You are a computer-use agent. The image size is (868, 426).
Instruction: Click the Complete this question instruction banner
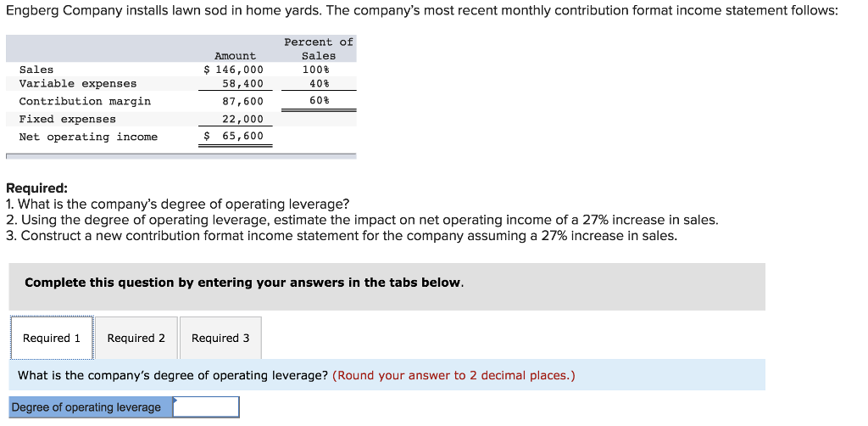coord(387,286)
